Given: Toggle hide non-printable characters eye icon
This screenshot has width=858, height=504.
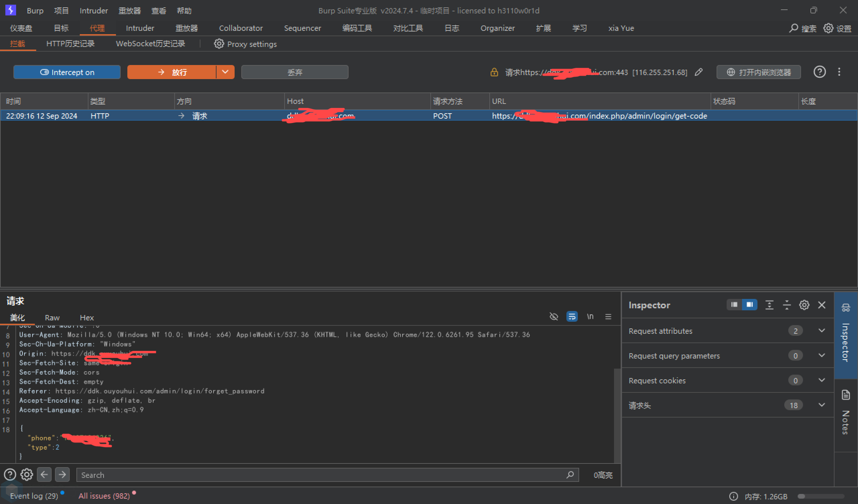Looking at the screenshot, I should pyautogui.click(x=554, y=316).
